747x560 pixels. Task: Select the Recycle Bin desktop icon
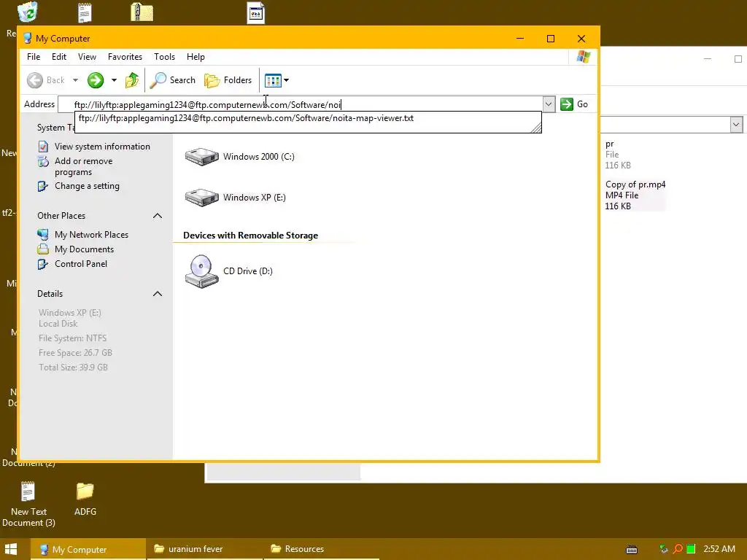27,12
